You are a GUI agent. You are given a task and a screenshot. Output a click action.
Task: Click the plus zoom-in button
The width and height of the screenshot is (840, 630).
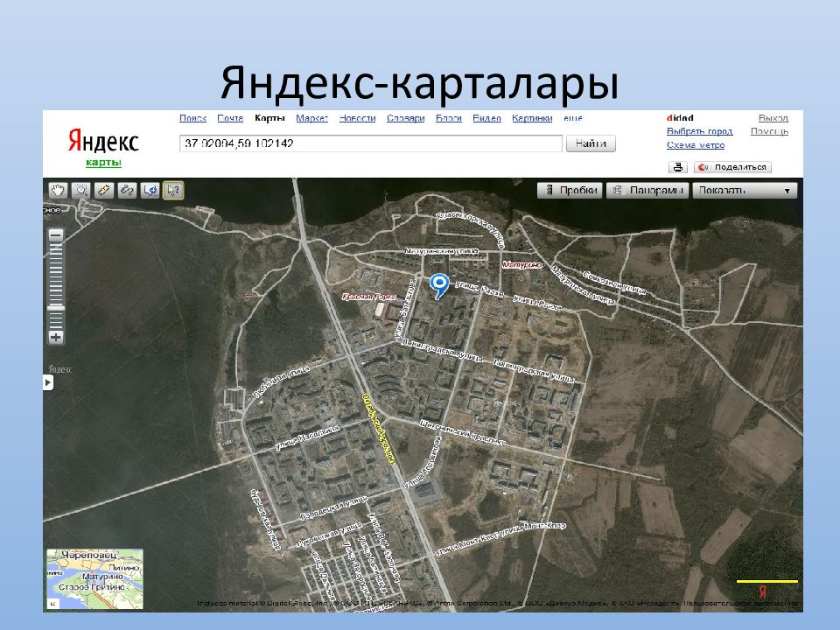tap(56, 337)
